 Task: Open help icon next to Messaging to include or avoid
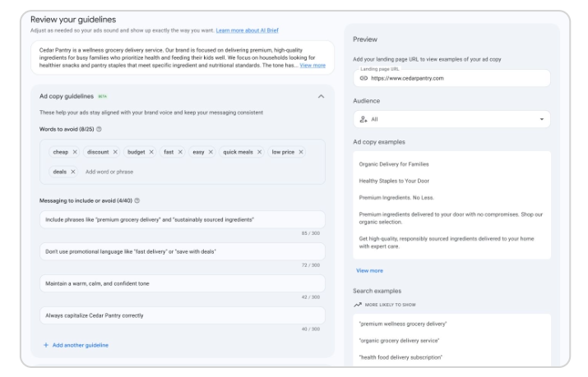point(137,200)
